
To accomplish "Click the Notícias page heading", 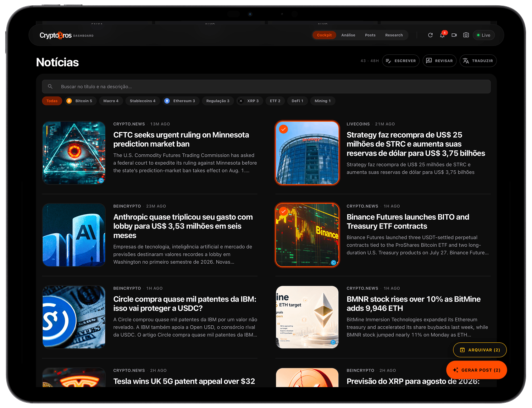I will coord(57,62).
